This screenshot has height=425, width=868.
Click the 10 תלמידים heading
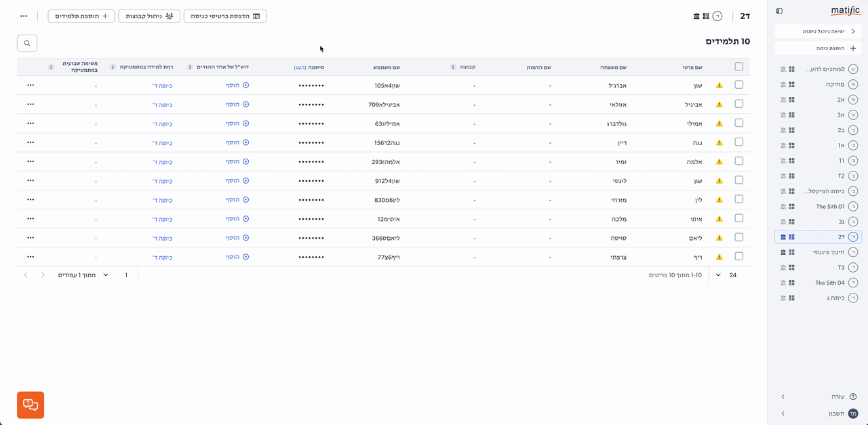coord(728,42)
